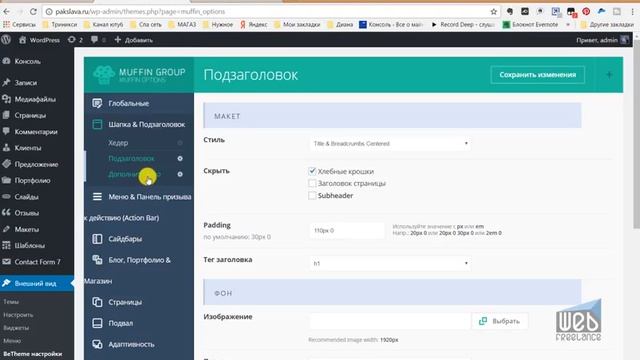Click the Padding input field
The height and width of the screenshot is (360, 640).
click(347, 231)
